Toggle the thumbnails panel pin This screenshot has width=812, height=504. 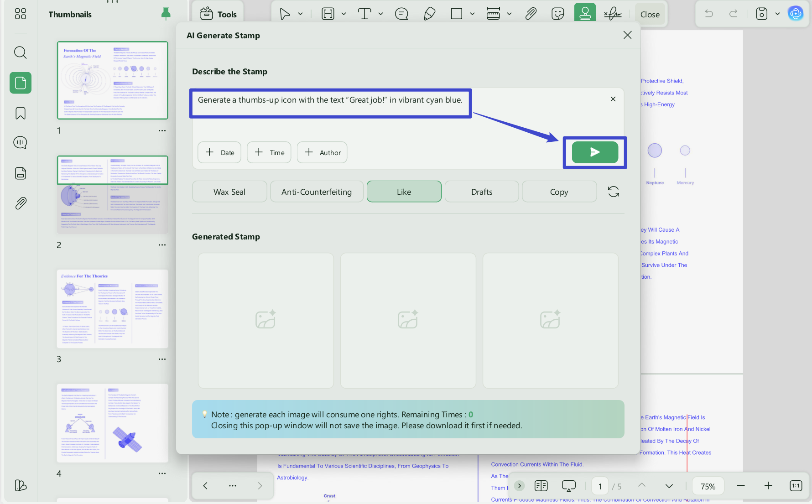[166, 14]
